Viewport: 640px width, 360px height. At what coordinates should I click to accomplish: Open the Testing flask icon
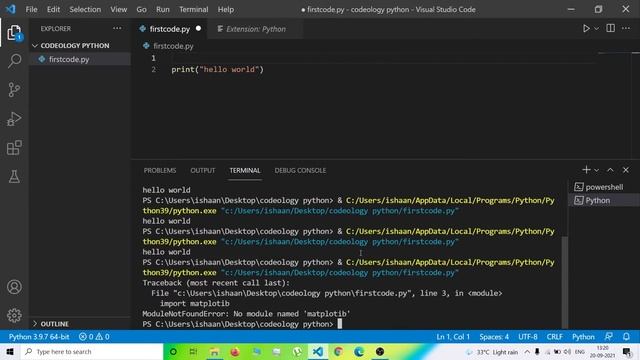point(14,177)
